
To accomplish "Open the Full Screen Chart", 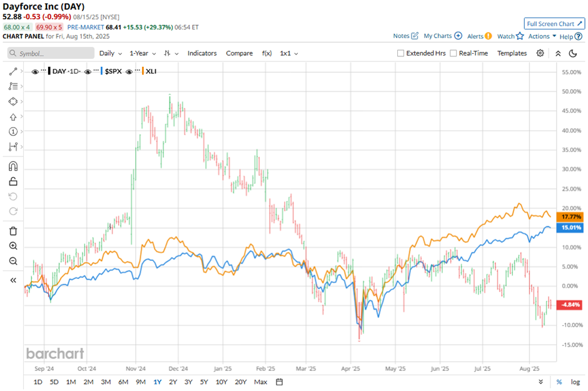I will [554, 24].
